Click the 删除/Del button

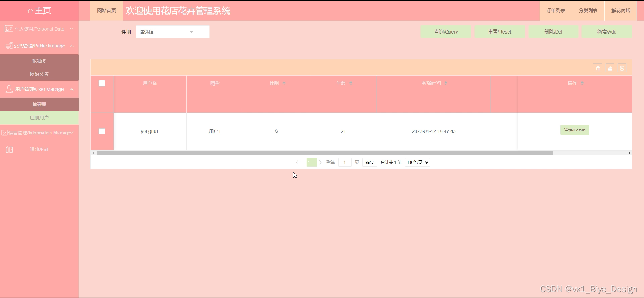553,32
